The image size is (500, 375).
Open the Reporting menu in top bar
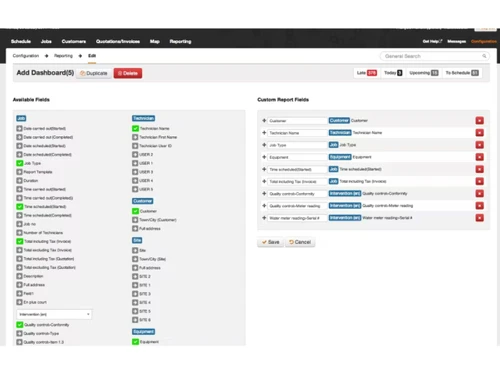pyautogui.click(x=180, y=41)
